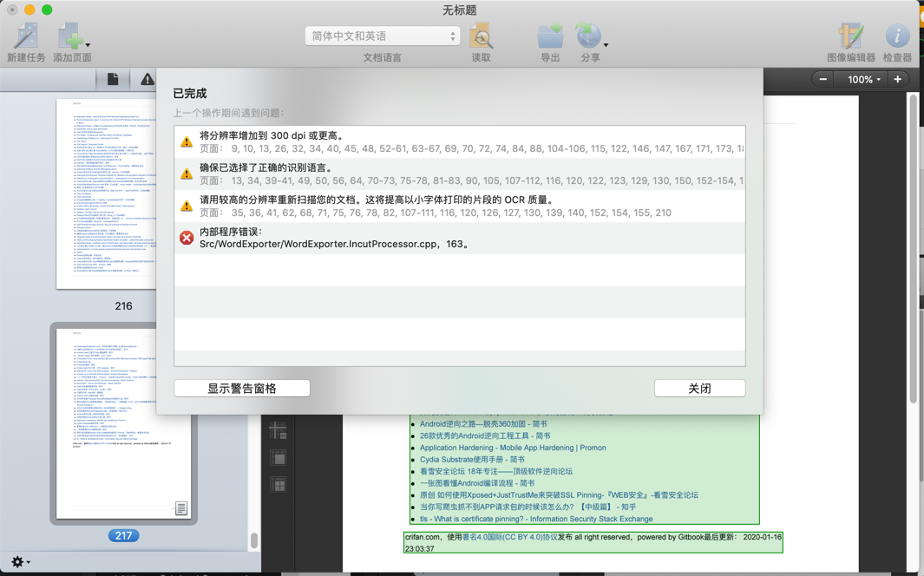Click the 26款优秀的Android逆向工程工具 link
This screenshot has width=924, height=576.
485,435
